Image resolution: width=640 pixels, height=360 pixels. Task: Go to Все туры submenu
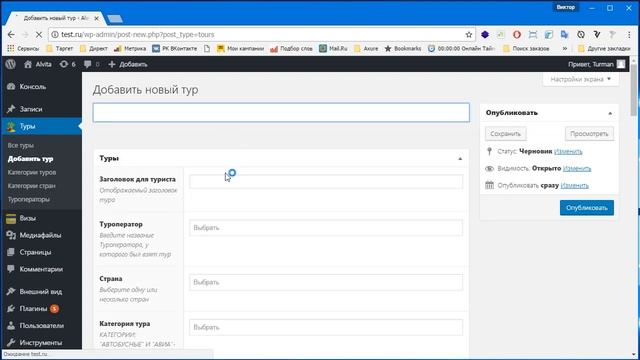(x=21, y=145)
